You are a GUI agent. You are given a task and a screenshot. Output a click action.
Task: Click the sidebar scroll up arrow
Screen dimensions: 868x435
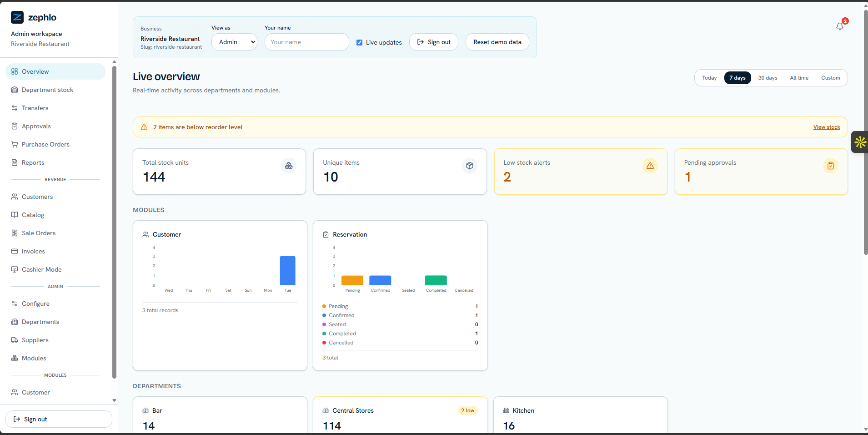pos(114,61)
